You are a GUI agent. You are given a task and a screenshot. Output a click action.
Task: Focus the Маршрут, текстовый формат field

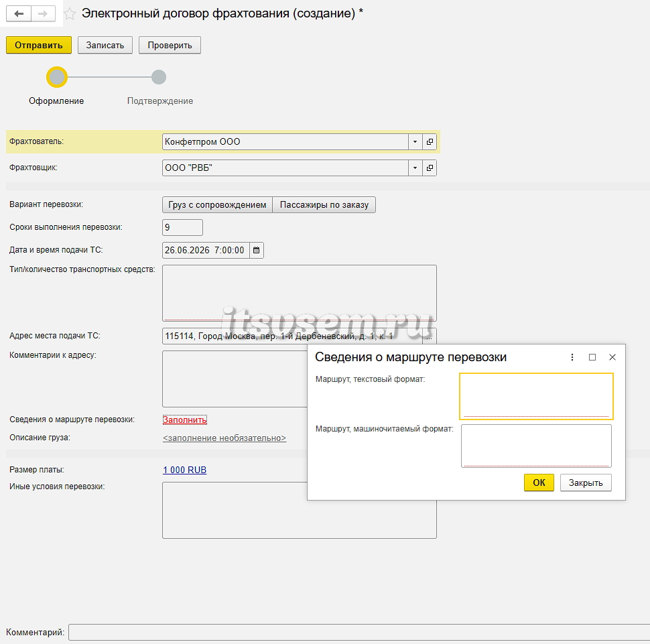click(x=536, y=397)
